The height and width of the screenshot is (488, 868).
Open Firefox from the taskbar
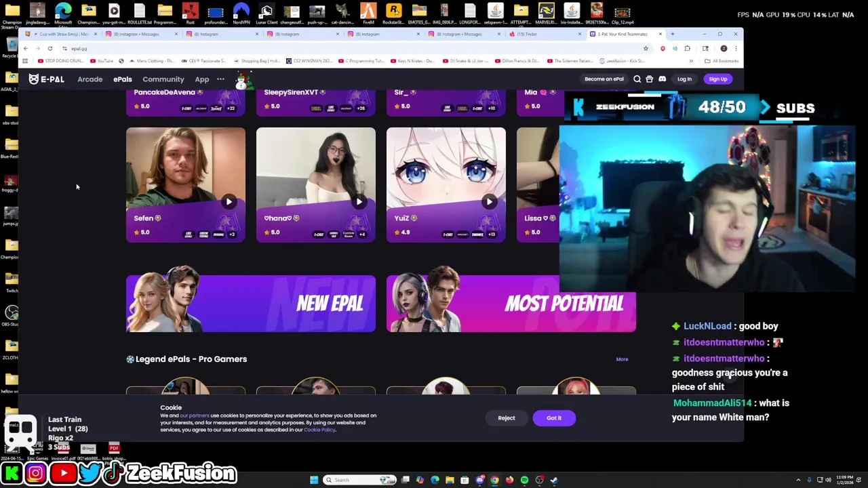click(509, 480)
